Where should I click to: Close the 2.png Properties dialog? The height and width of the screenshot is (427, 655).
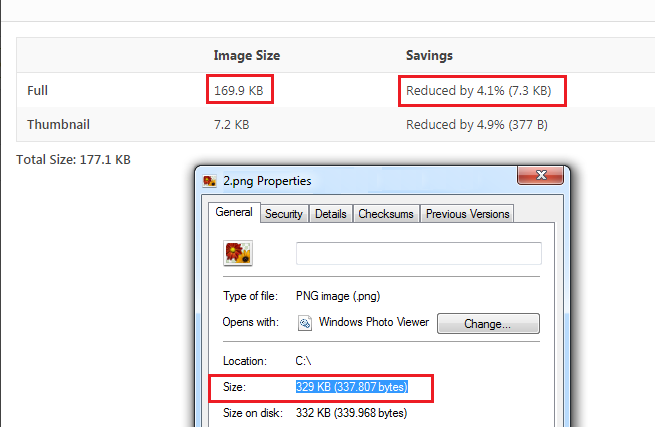point(541,175)
